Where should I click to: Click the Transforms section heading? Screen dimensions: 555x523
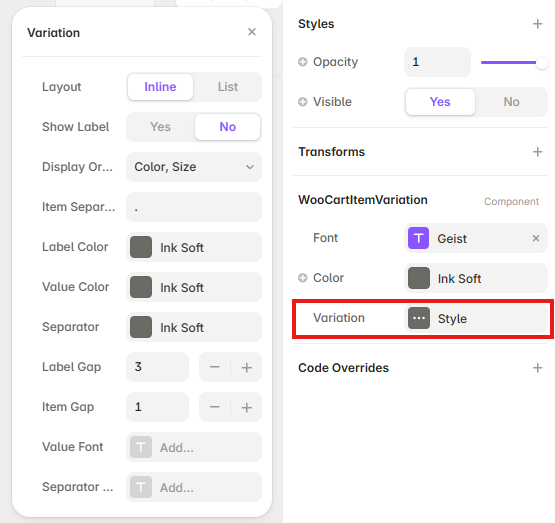pyautogui.click(x=331, y=152)
